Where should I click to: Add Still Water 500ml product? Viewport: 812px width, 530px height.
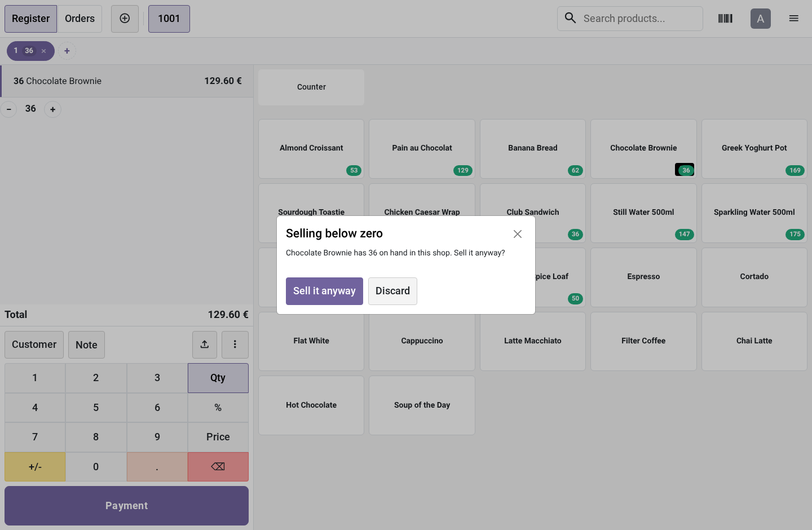pyautogui.click(x=643, y=213)
